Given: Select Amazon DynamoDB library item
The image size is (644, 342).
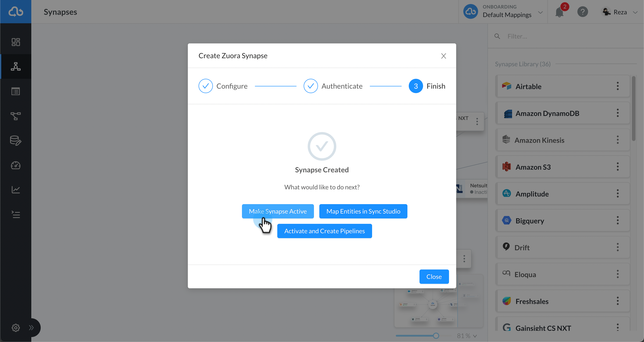Looking at the screenshot, I should pos(562,113).
